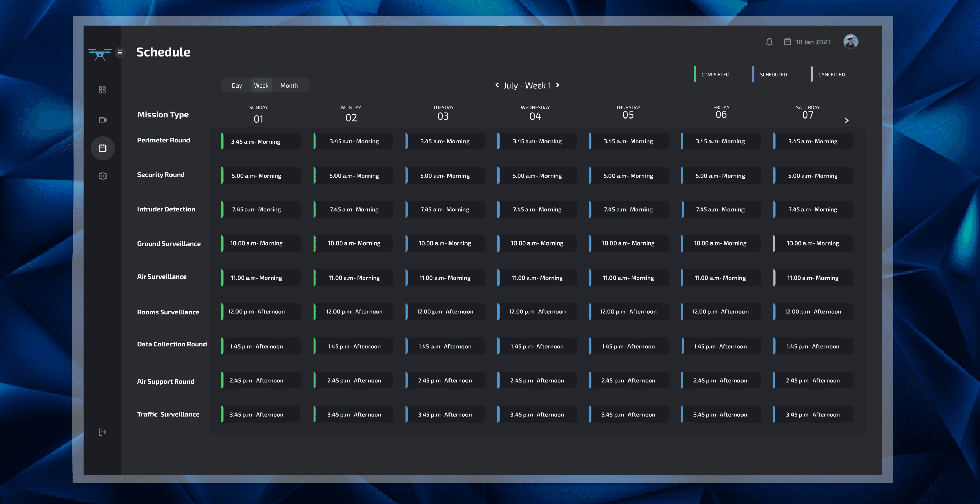Switch to the Day view tab
The height and width of the screenshot is (504, 980).
click(236, 86)
